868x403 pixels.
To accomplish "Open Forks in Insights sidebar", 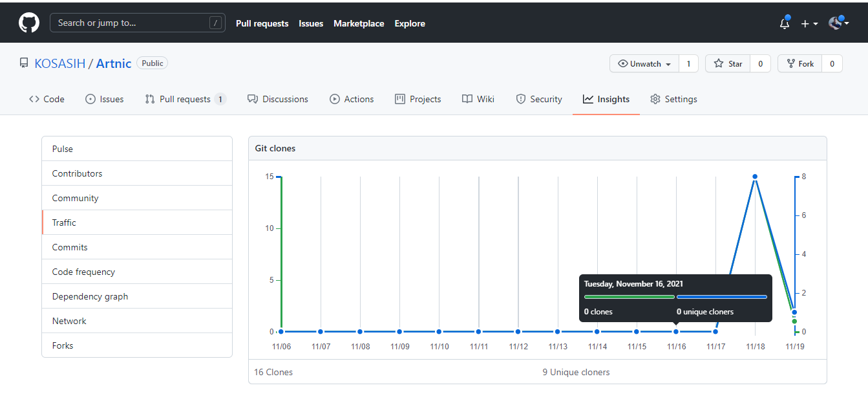I will [x=137, y=345].
